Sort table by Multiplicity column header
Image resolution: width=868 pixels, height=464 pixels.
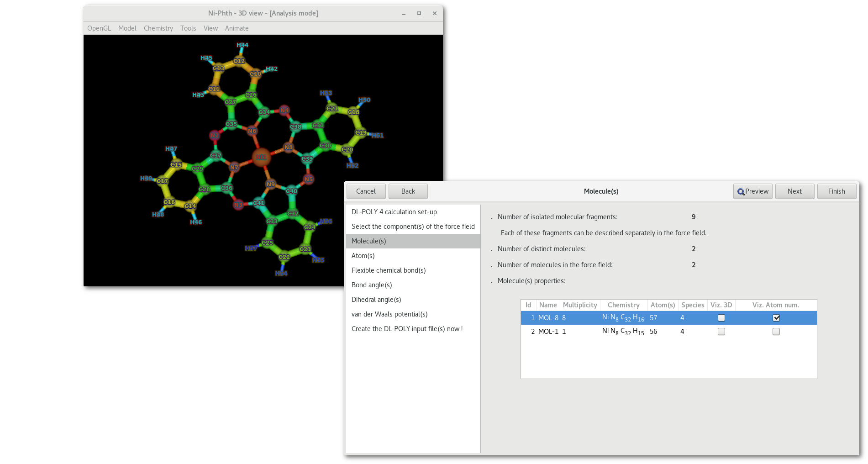click(579, 305)
